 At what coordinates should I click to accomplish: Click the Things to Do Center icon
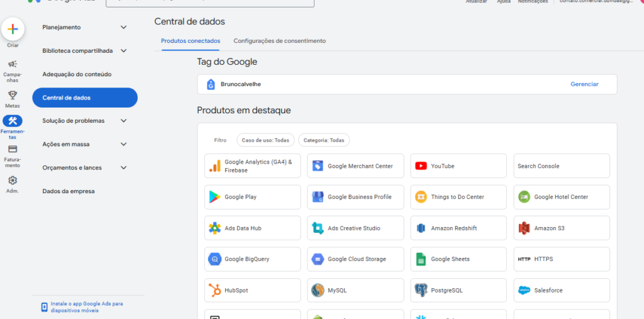(x=421, y=197)
